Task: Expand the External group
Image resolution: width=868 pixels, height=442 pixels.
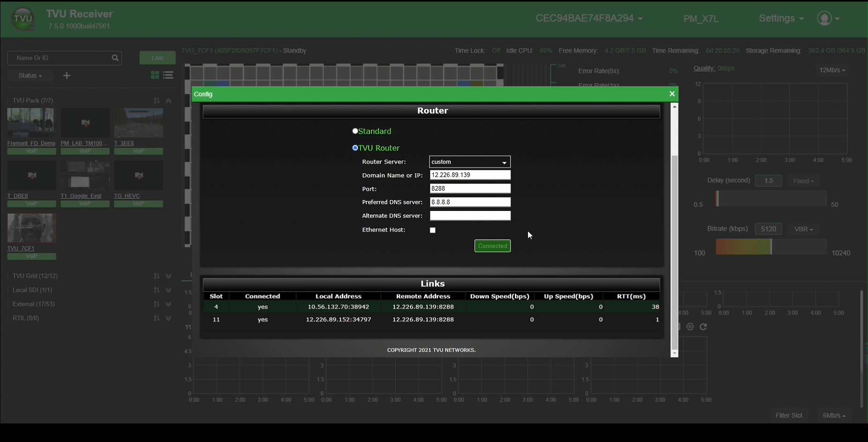Action: pos(169,304)
